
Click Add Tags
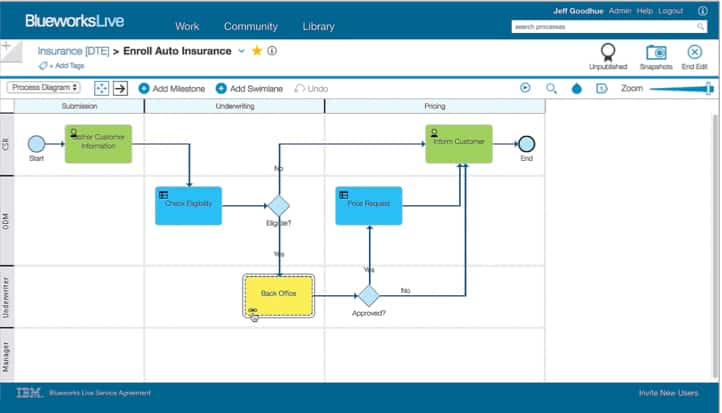(x=67, y=66)
